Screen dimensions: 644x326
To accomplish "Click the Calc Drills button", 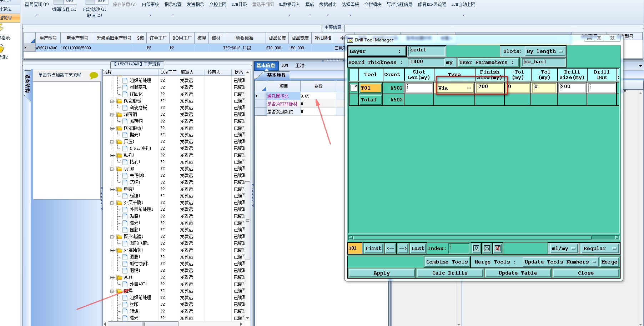I will [x=450, y=273].
